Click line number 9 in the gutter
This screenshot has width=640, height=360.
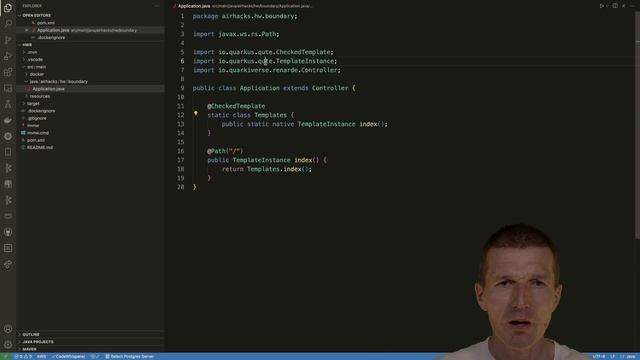(x=182, y=88)
